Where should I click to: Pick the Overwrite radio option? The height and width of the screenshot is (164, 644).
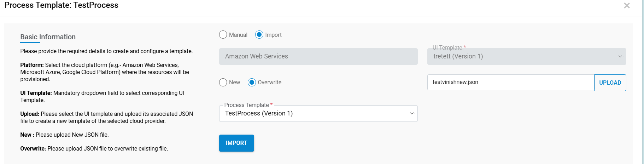[x=252, y=82]
